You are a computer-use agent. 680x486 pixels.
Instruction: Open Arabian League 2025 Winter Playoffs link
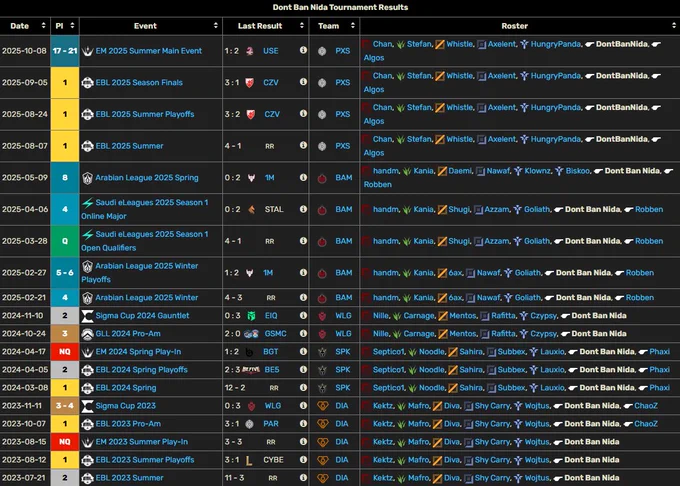point(140,272)
